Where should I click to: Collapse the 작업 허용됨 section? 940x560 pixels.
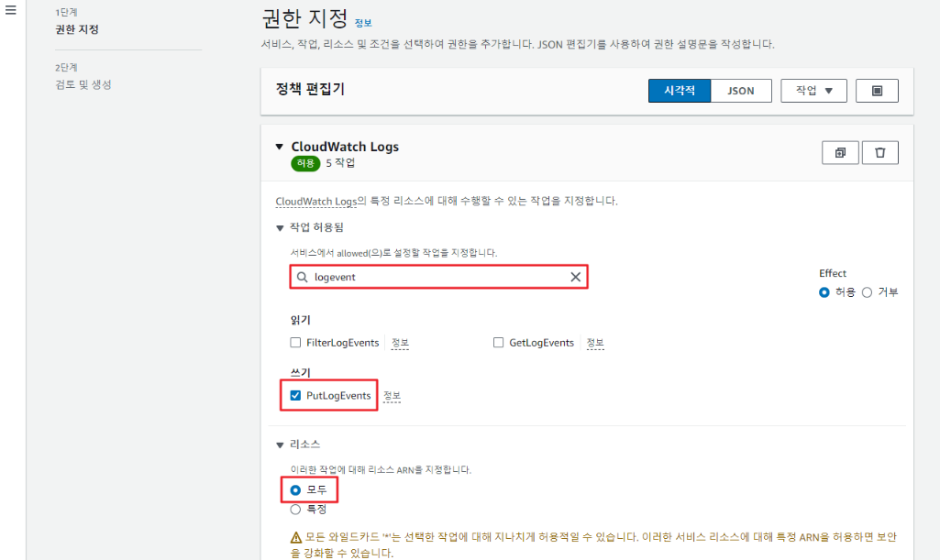point(280,228)
